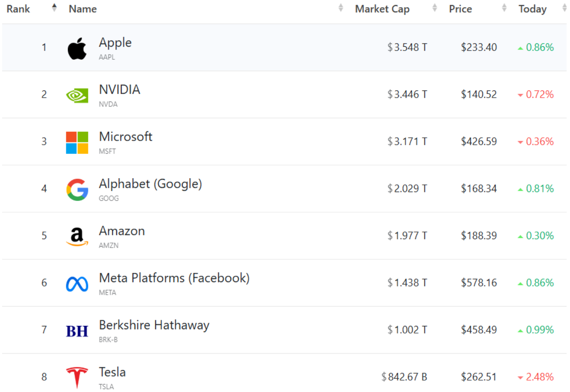Click Apple's $3.548 T market cap value
The image size is (570, 392).
pyautogui.click(x=407, y=47)
